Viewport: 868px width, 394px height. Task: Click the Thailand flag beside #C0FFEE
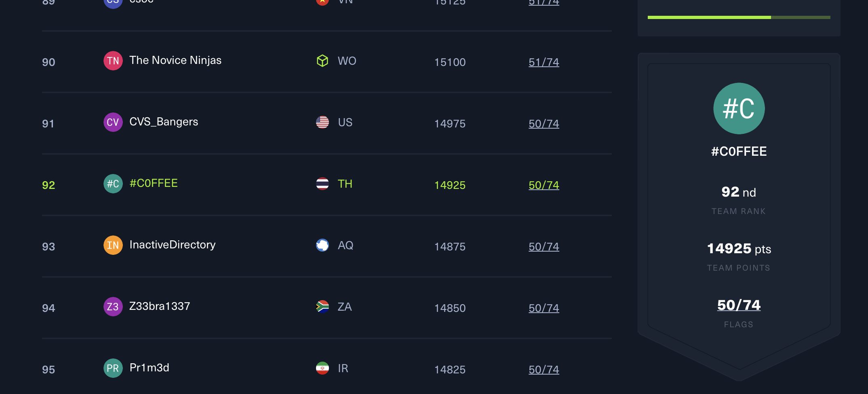[x=322, y=184]
